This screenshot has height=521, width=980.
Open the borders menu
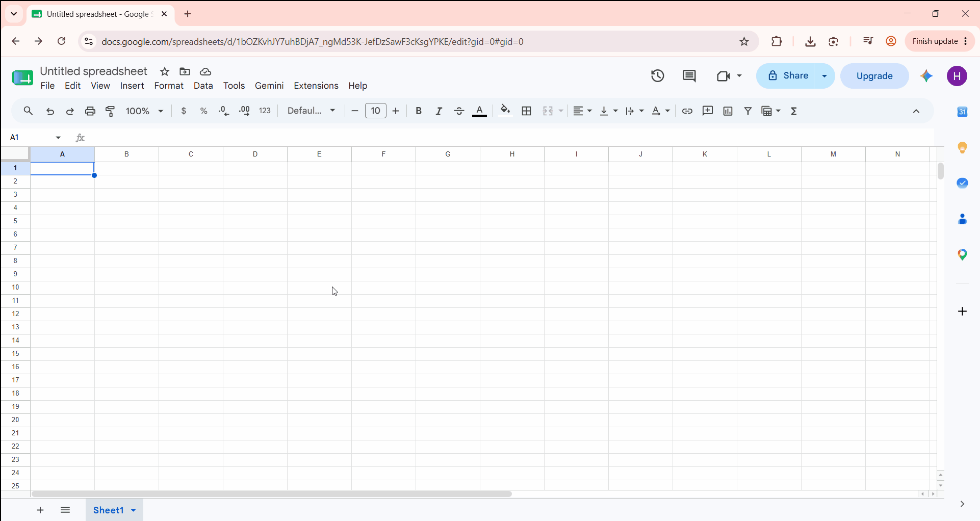[527, 111]
